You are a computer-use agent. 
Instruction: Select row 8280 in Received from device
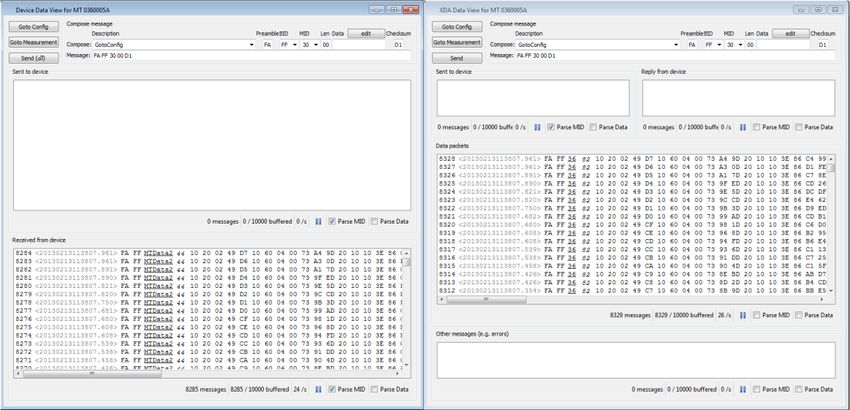(x=209, y=286)
